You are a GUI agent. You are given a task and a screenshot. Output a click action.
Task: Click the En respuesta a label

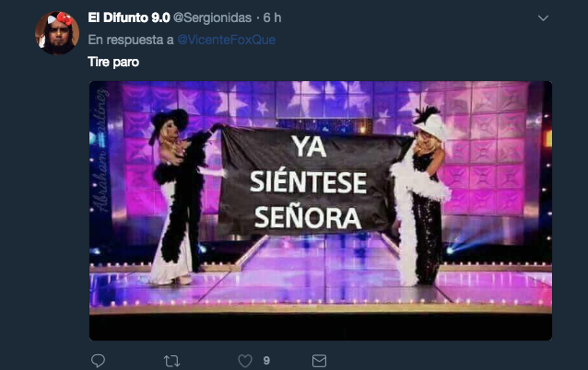131,40
